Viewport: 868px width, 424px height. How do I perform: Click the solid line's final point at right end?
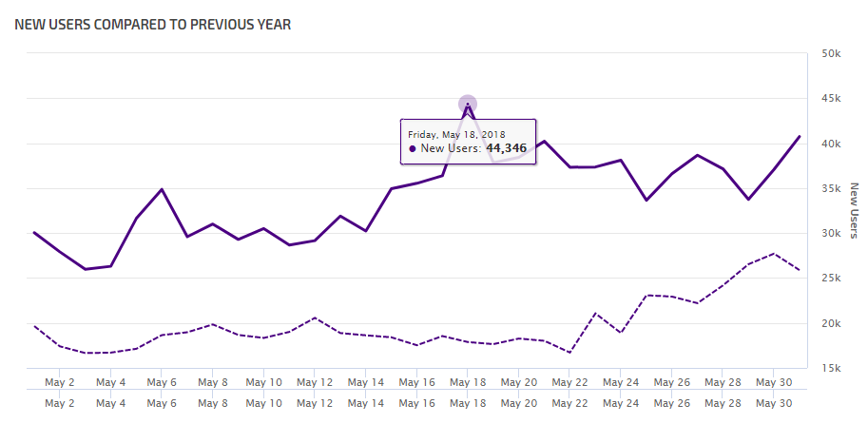tap(800, 136)
